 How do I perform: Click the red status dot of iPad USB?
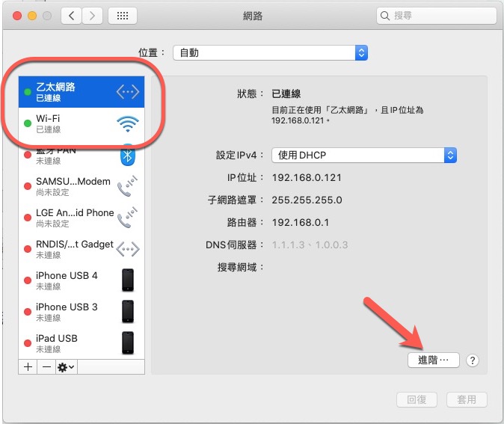tap(28, 343)
